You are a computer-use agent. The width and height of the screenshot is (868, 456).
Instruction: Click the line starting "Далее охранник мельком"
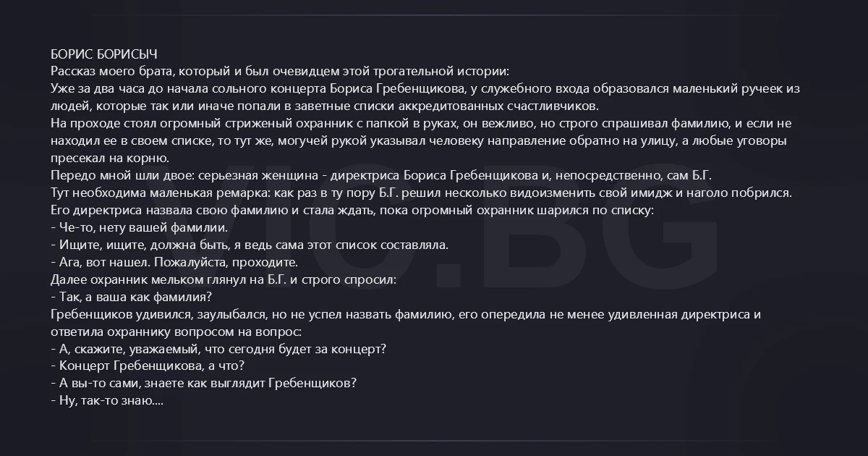224,280
